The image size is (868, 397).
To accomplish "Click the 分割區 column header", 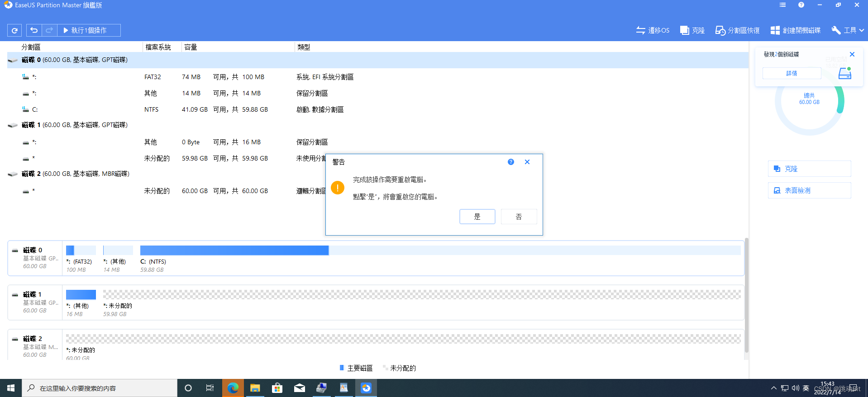I will coord(31,47).
